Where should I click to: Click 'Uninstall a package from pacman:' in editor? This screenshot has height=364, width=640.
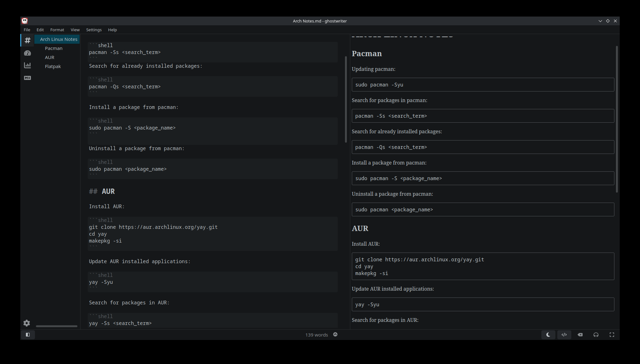(137, 148)
